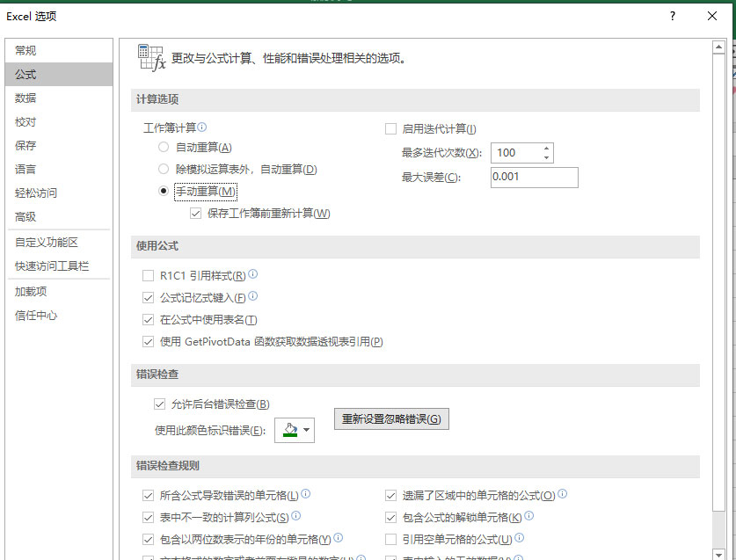Screen dimensions: 736x560
Task: Click the formula fx icon in the header
Action: click(x=151, y=58)
